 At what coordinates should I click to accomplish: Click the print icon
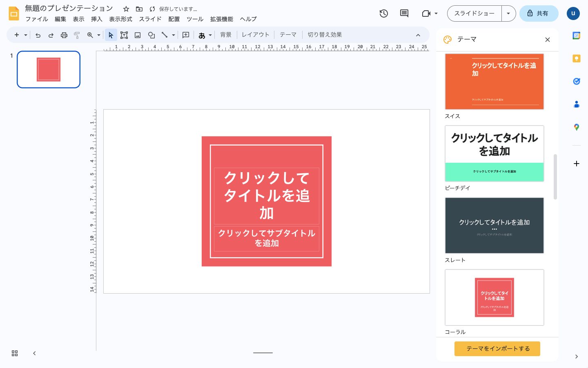(x=64, y=35)
